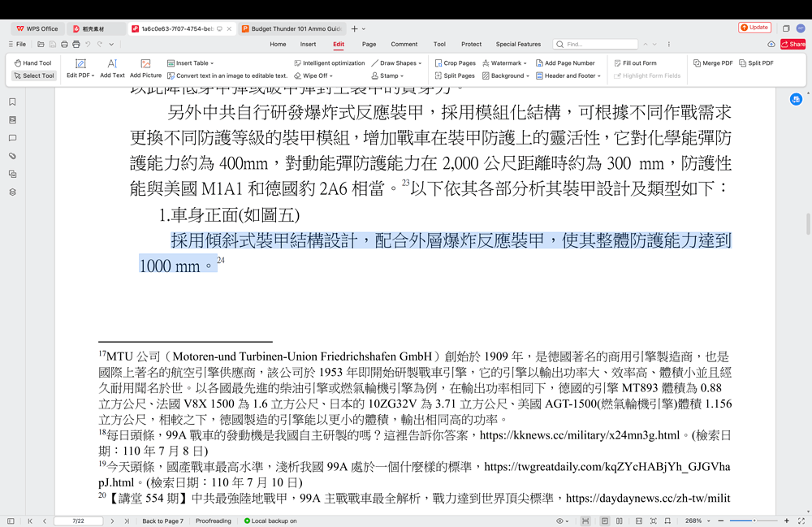This screenshot has height=527, width=812.
Task: Click the Add Picture tool
Action: (145, 68)
